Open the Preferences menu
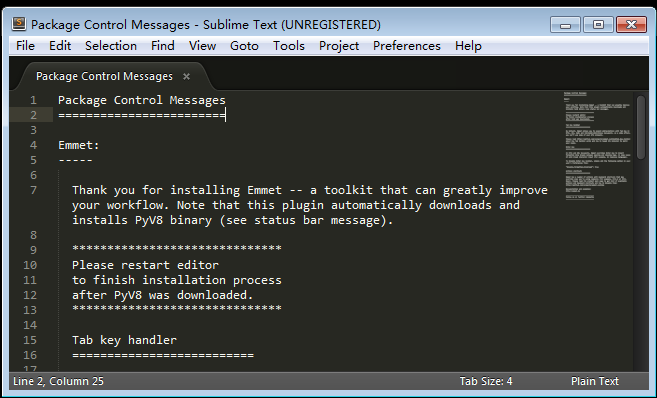This screenshot has height=398, width=657. point(407,46)
